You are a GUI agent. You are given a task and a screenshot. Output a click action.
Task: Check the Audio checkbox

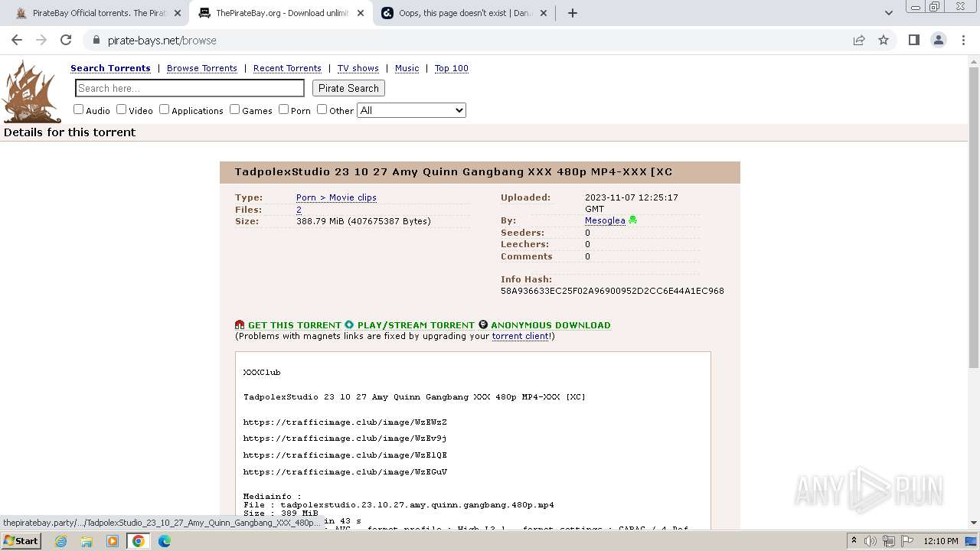[x=78, y=109]
